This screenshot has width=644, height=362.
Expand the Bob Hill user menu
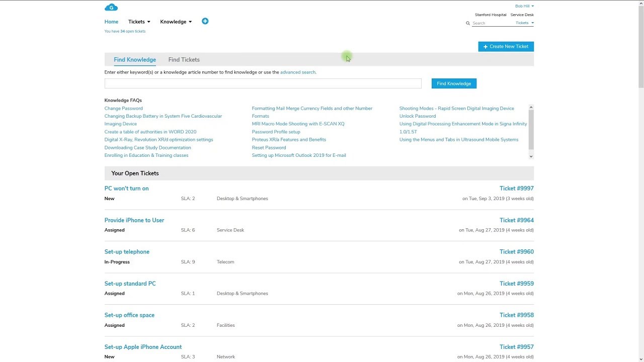tap(524, 6)
